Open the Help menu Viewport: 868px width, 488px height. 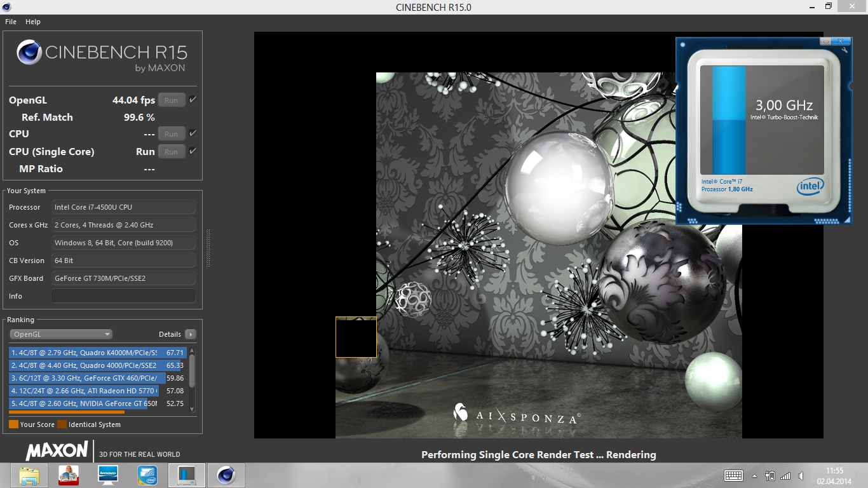coord(33,22)
